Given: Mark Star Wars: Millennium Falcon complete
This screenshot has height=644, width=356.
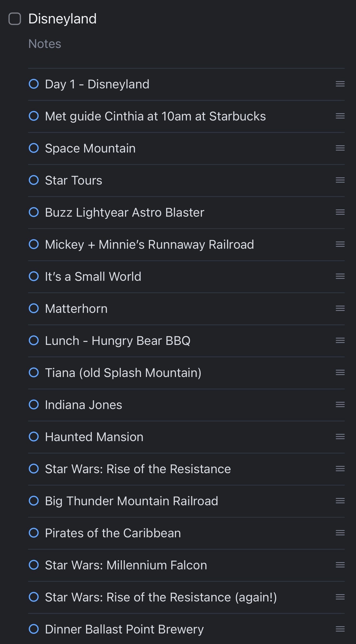Looking at the screenshot, I should 34,565.
